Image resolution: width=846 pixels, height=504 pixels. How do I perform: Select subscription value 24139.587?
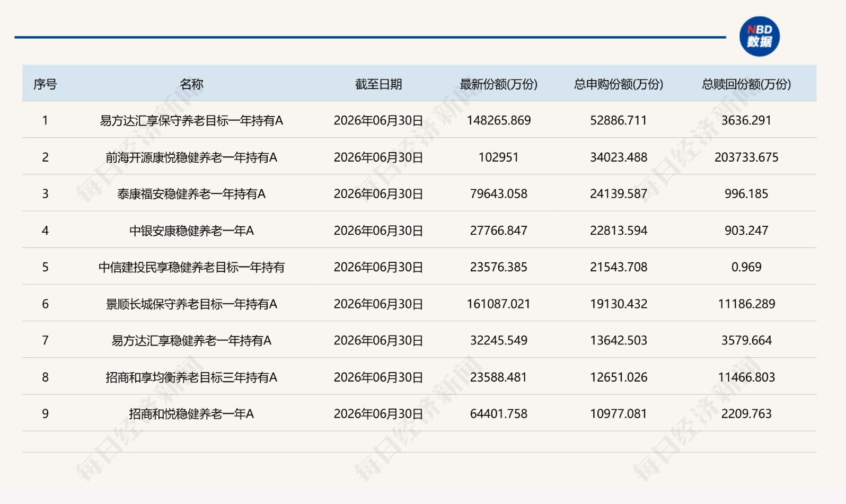coord(619,194)
